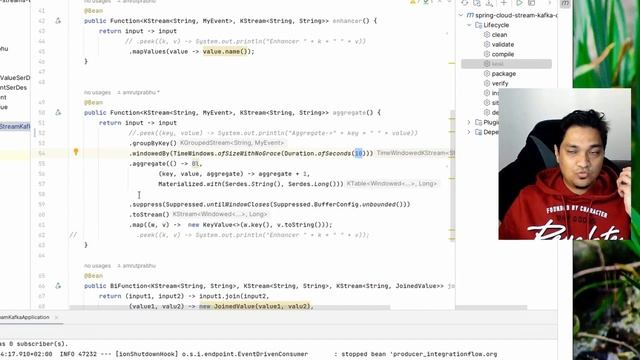Collapse the Lifecycle folder

click(469, 25)
